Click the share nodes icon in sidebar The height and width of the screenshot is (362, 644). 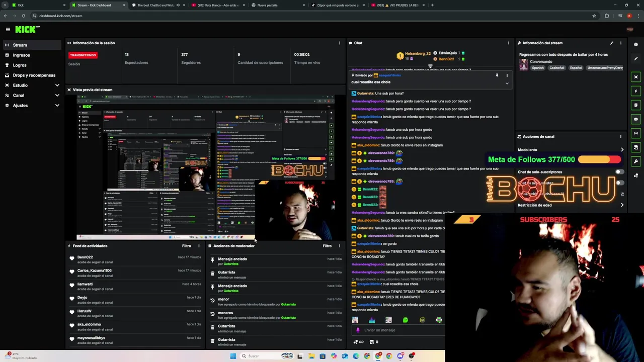coord(636,175)
